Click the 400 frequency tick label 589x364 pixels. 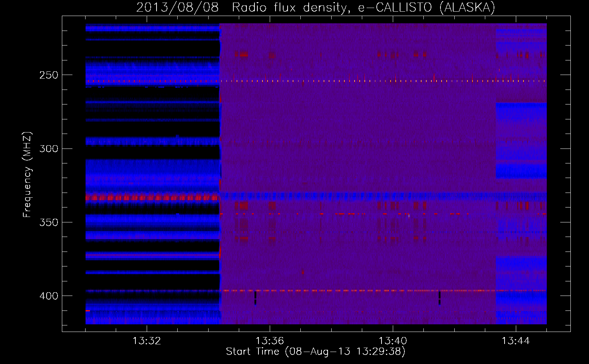click(x=49, y=296)
